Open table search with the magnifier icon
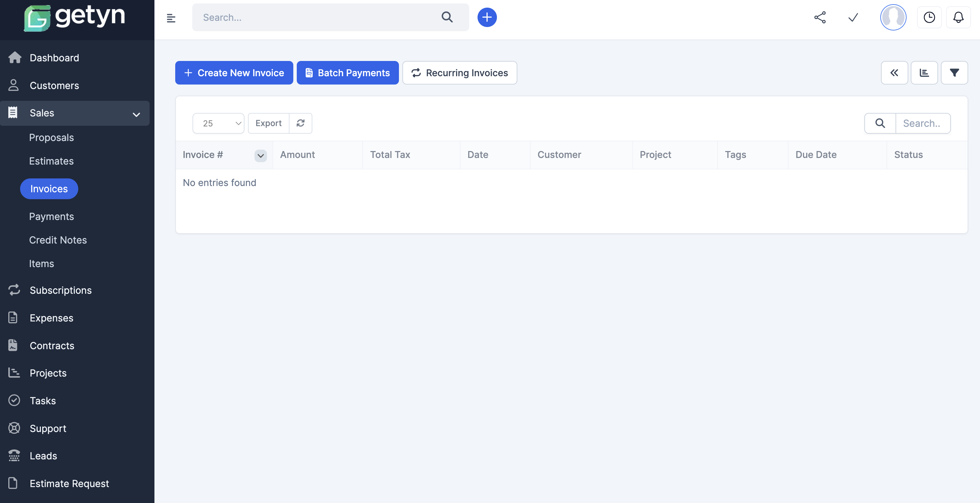 [x=880, y=123]
